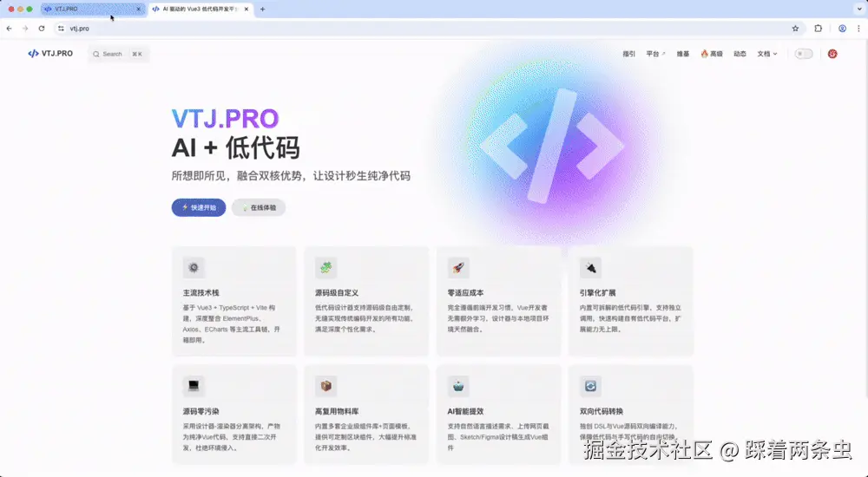Open the browser profile icon

(842, 29)
